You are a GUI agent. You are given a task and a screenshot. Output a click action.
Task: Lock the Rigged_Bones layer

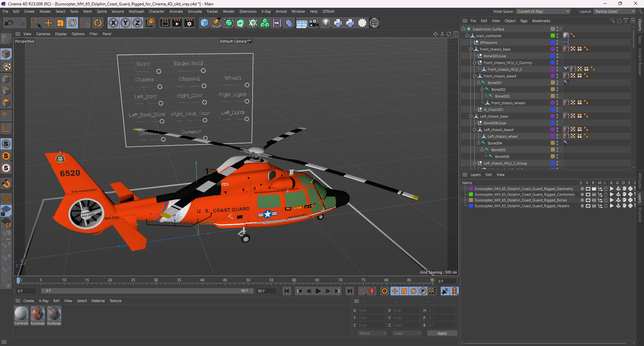pyautogui.click(x=606, y=200)
